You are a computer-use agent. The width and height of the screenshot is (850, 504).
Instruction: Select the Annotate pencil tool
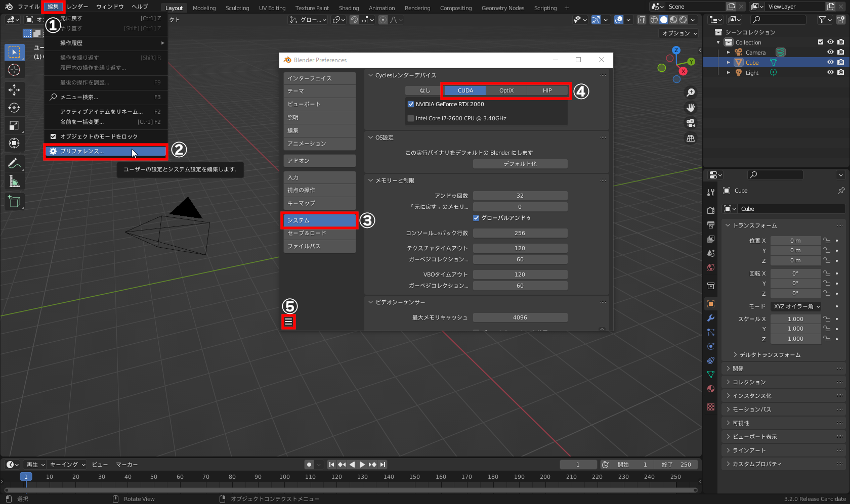pos(14,163)
